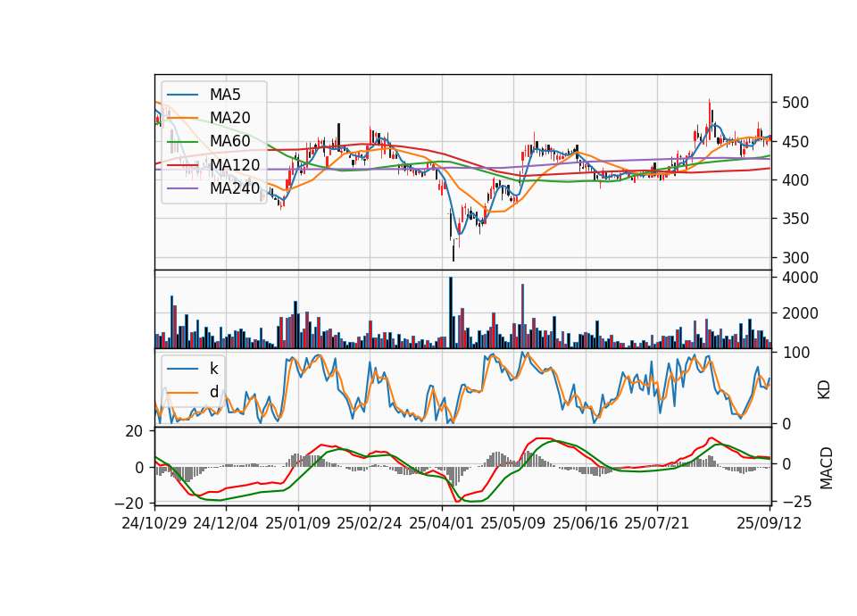Click the 450 price axis label
This screenshot has height=616, width=857.
pyautogui.click(x=795, y=142)
